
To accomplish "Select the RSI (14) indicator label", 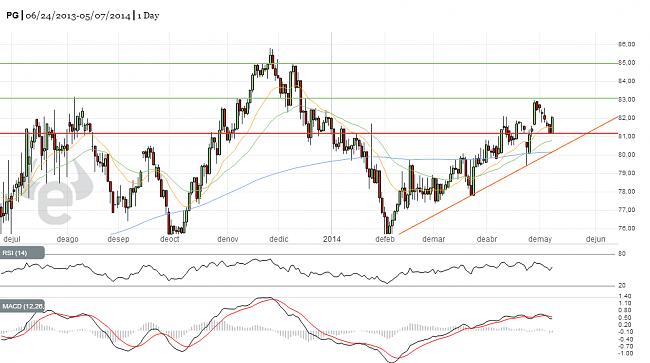I will [22, 253].
